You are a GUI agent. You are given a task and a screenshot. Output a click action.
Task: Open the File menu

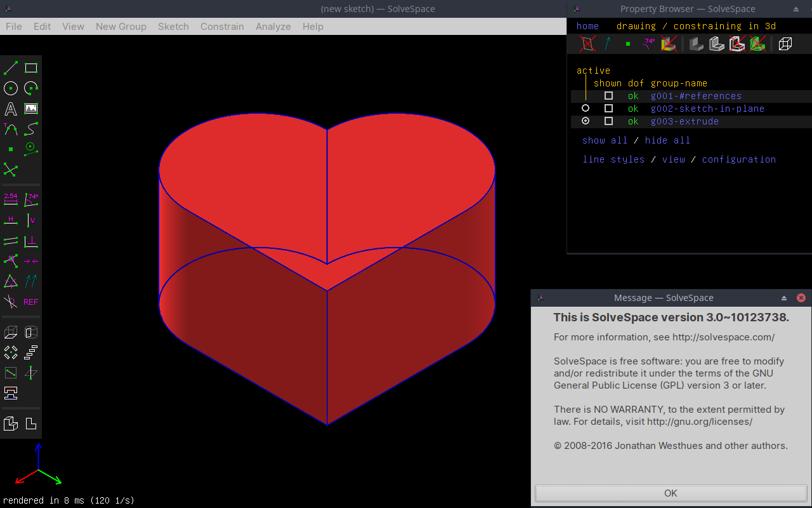pyautogui.click(x=14, y=27)
